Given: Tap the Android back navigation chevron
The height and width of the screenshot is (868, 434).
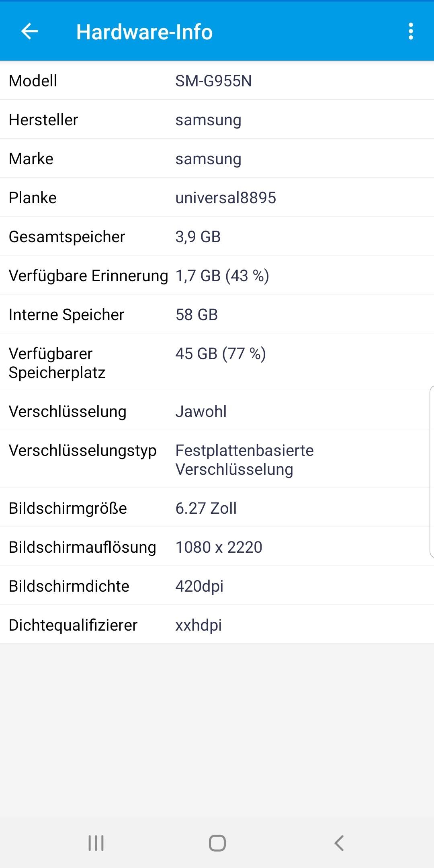Looking at the screenshot, I should pos(339,843).
